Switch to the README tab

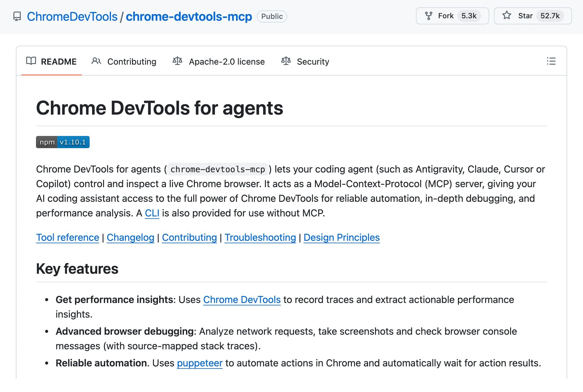[x=52, y=61]
